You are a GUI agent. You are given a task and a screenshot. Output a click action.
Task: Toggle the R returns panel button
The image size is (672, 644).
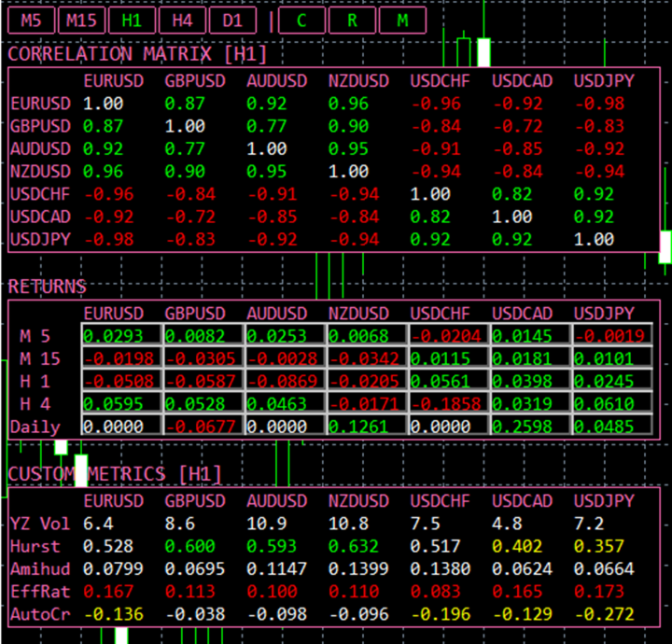352,21
